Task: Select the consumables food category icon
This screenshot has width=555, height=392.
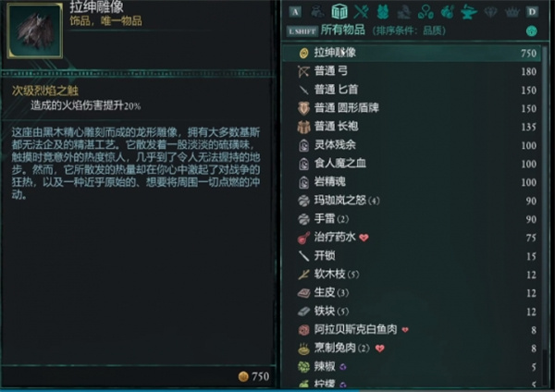Action: 448,12
